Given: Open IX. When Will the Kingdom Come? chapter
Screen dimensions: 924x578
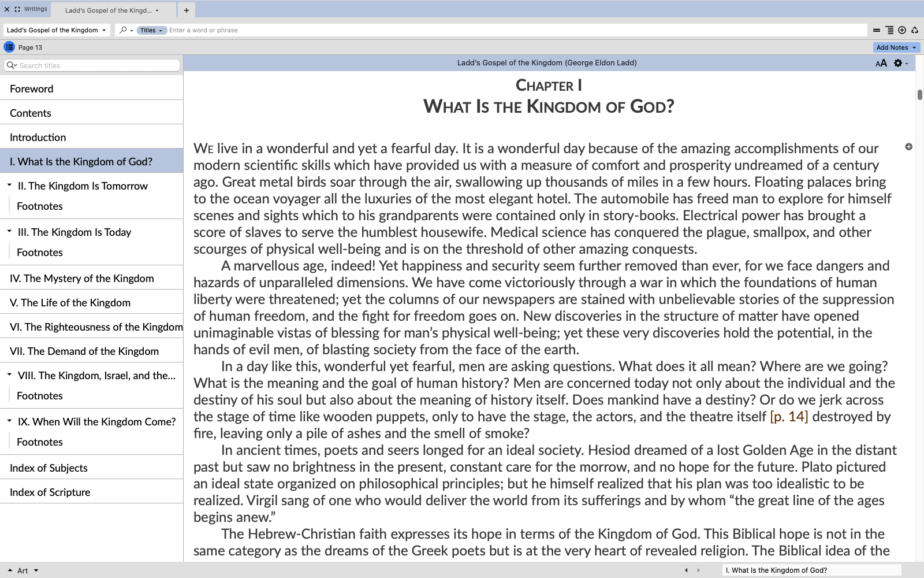Looking at the screenshot, I should [96, 422].
